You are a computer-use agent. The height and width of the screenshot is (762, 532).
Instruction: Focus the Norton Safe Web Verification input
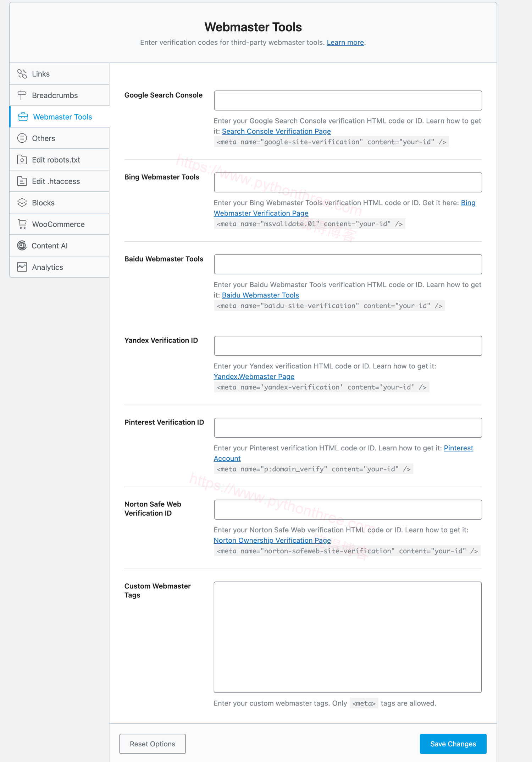click(348, 510)
